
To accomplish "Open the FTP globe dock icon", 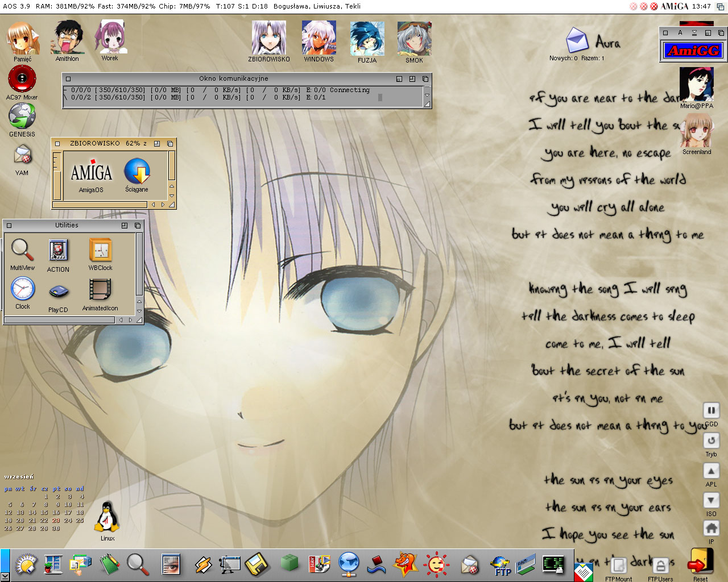I will point(501,566).
